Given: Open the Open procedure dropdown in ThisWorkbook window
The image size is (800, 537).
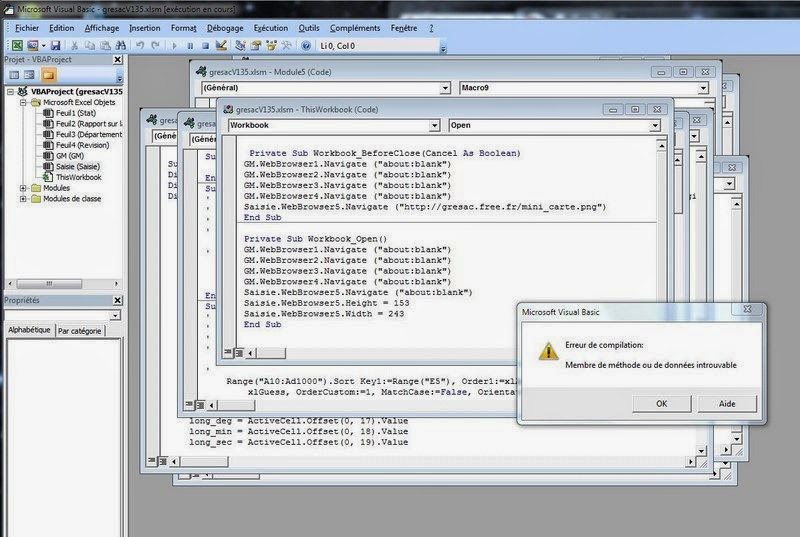Looking at the screenshot, I should 655,125.
